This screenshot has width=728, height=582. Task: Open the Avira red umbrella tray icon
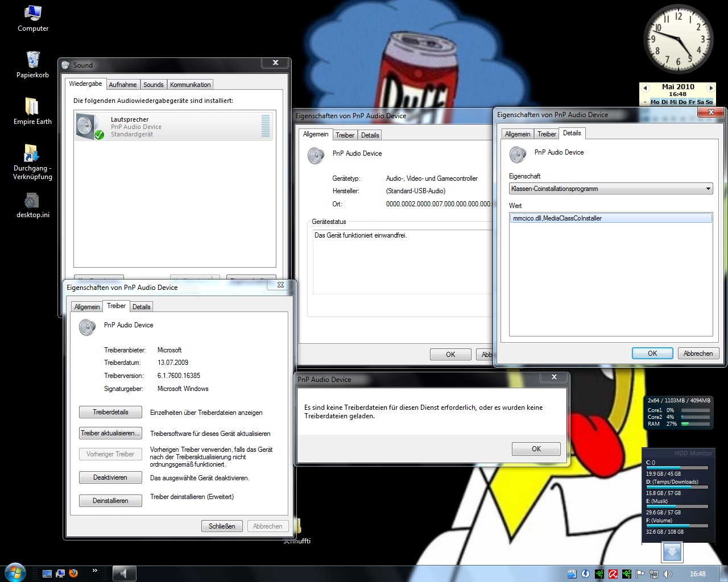coord(613,574)
